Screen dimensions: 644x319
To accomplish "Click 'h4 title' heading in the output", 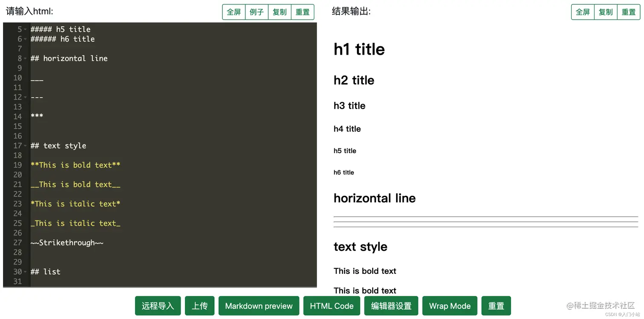I will click(347, 129).
